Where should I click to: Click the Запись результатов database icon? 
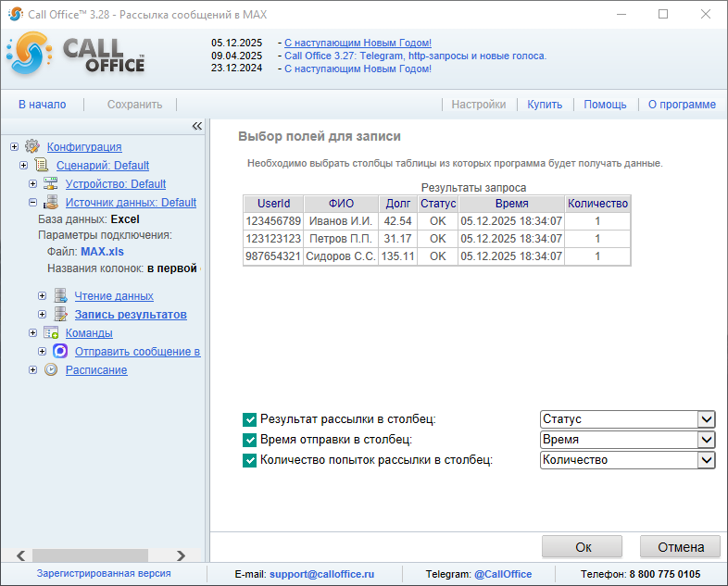60,314
